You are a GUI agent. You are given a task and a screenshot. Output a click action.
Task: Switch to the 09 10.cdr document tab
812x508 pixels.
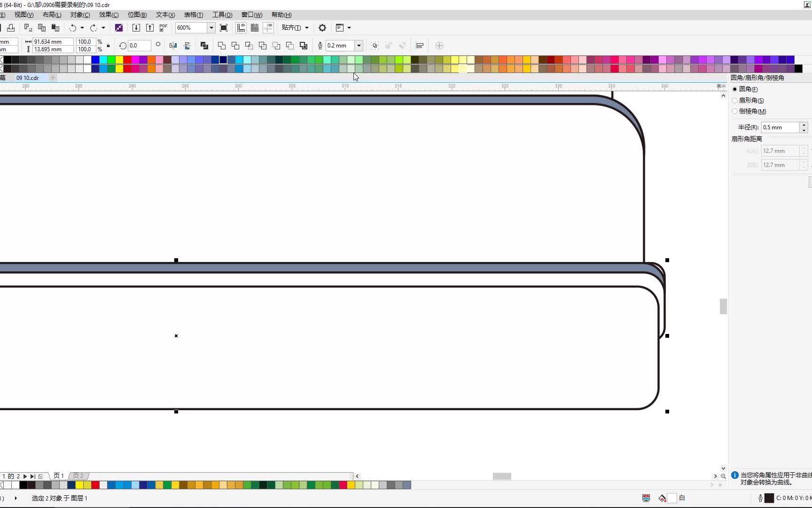coord(28,78)
